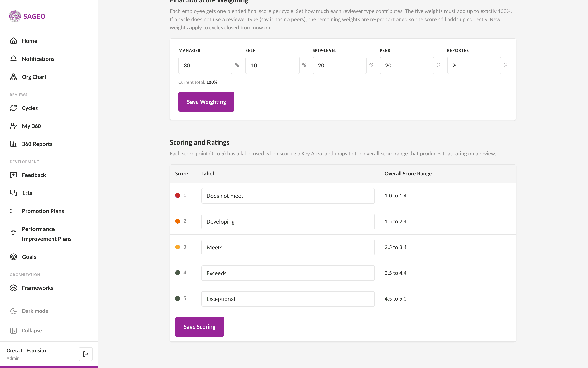Click the yellow score 3 color dot

click(x=178, y=247)
